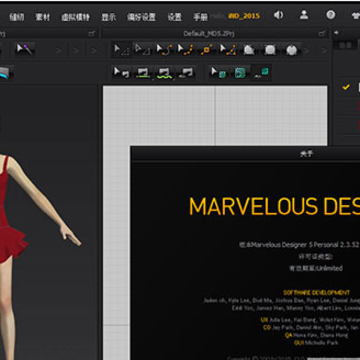
Task: Click the Default_MD5.ZPrj window title
Action: click(x=209, y=34)
